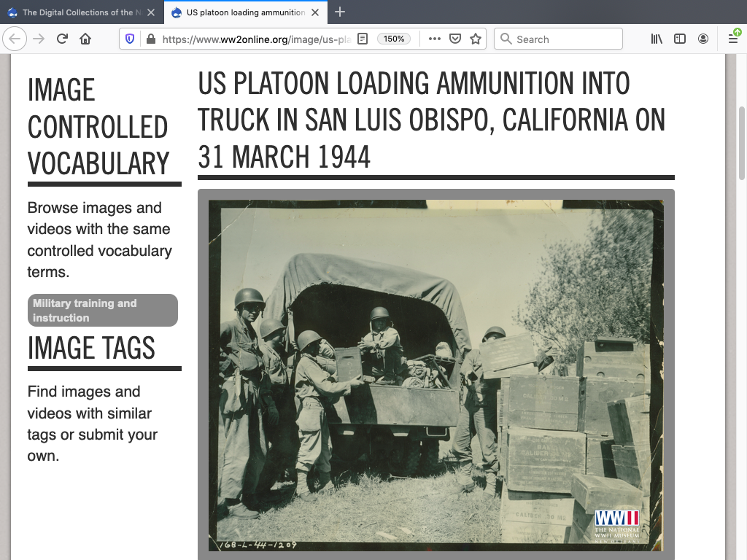Toggle the browser sidebars panel
Image resolution: width=747 pixels, height=560 pixels.
tap(680, 39)
